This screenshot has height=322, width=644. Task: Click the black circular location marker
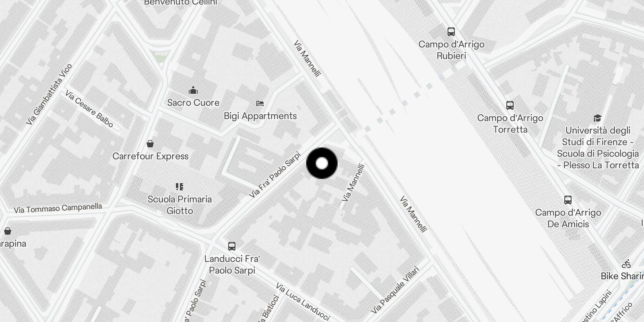pos(322,163)
